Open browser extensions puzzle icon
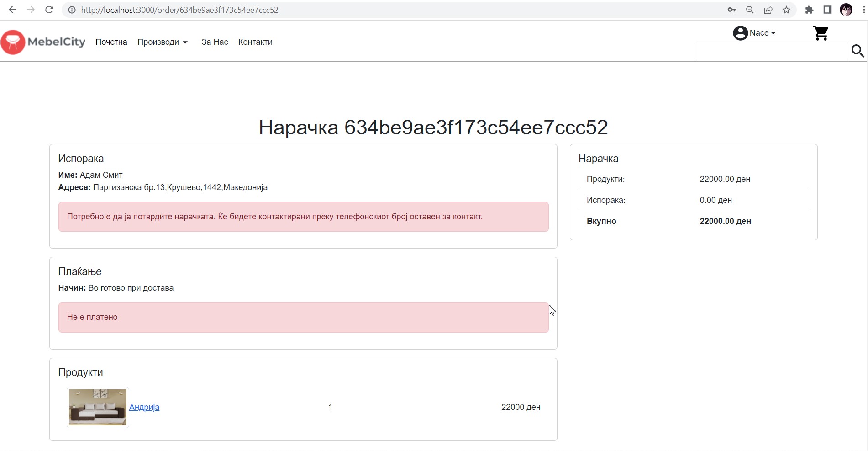The image size is (868, 451). point(809,10)
